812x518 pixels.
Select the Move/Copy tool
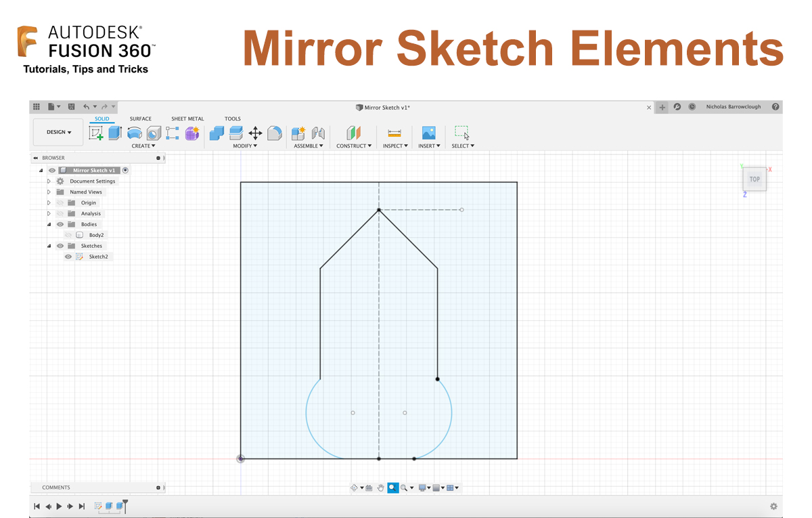[255, 133]
